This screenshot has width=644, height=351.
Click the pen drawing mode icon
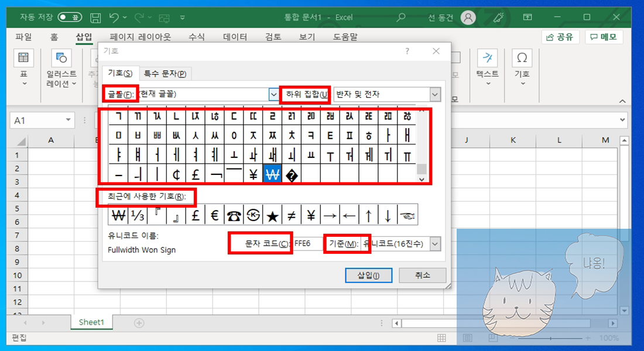(498, 17)
